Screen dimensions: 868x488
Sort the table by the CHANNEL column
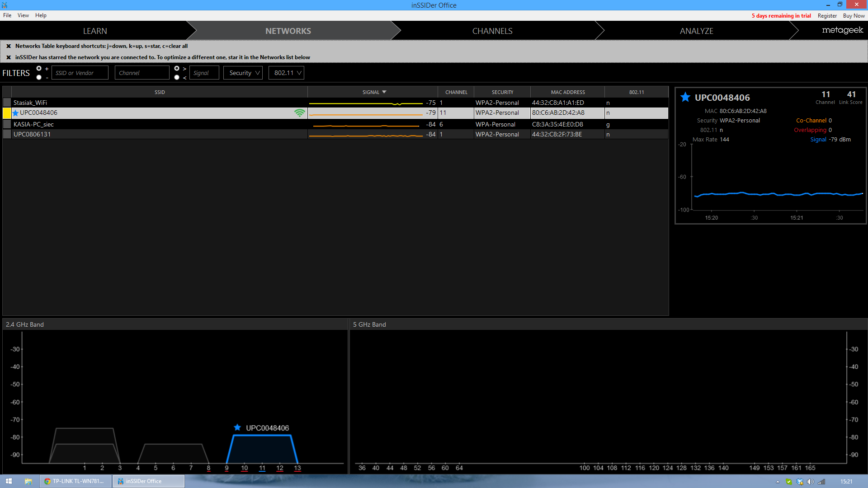tap(456, 92)
